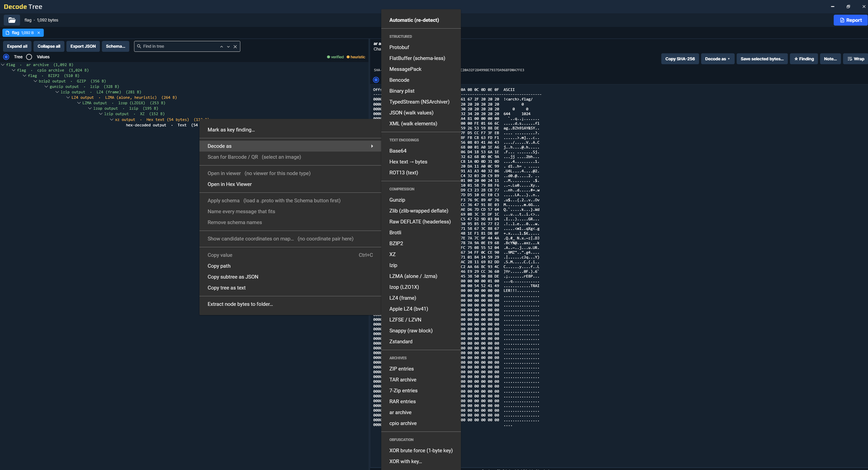Choose Copy subtree as JSON
868x470 pixels.
point(290,277)
